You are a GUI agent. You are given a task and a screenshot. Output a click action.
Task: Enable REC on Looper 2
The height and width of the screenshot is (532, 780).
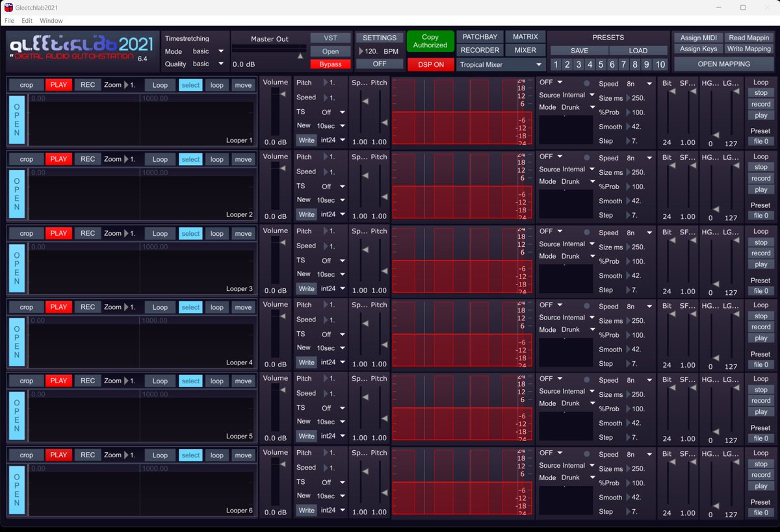pyautogui.click(x=88, y=159)
